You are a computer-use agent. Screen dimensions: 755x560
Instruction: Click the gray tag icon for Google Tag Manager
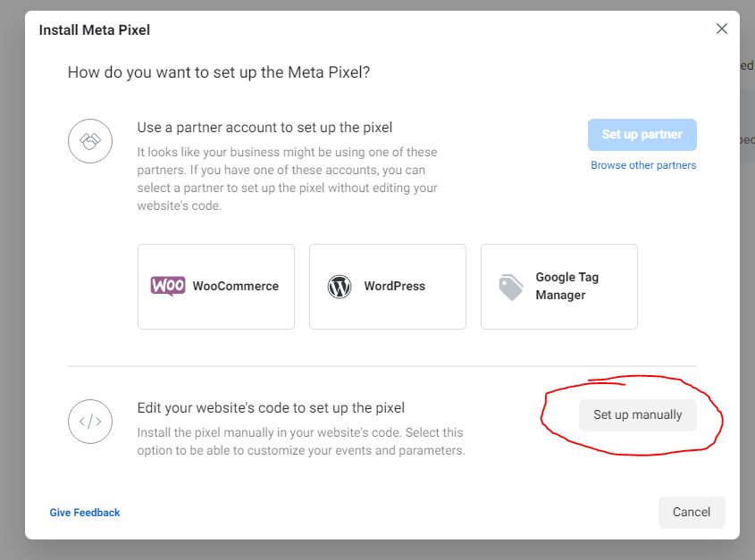click(510, 287)
